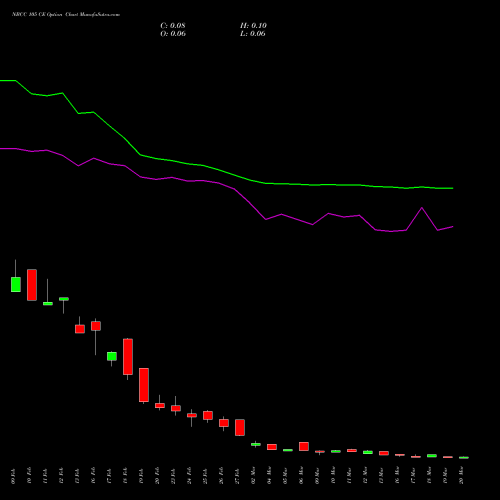Select the '20 Feb' date label
The image size is (500, 500).
click(x=157, y=476)
